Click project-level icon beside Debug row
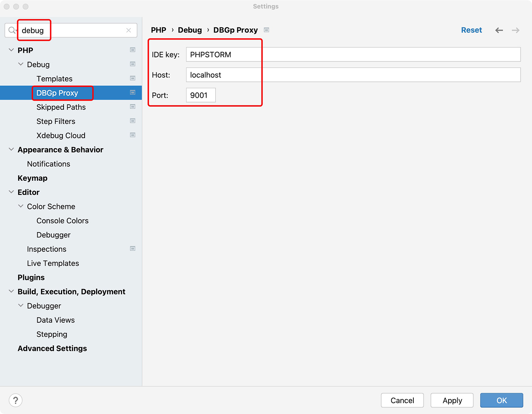 (x=133, y=64)
